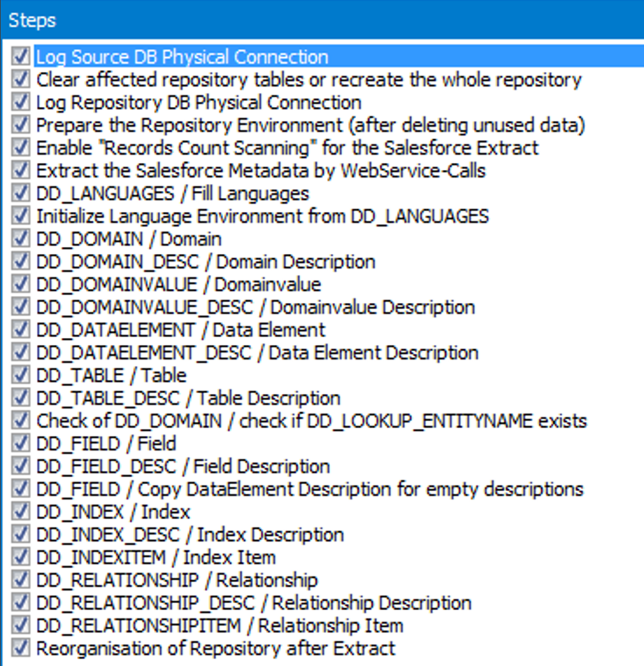
Task: Toggle Reorganisation of Repository after Extract checkbox
Action: click(20, 648)
